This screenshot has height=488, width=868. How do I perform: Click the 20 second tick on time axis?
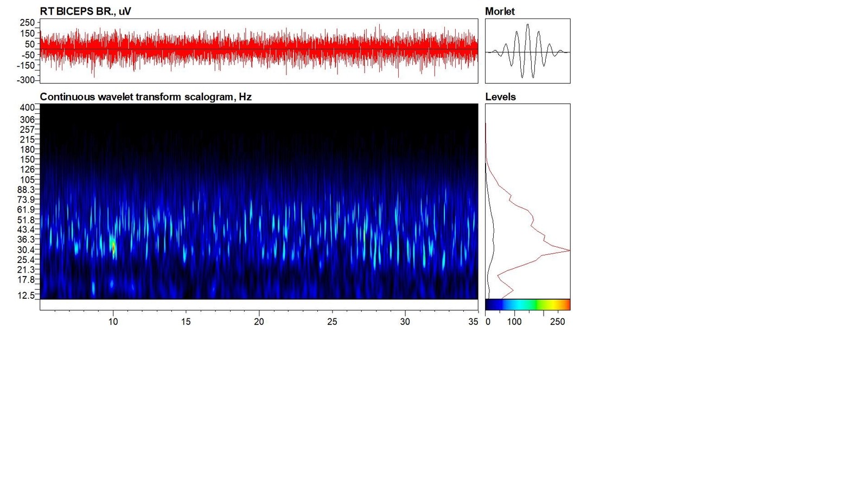coord(259,322)
